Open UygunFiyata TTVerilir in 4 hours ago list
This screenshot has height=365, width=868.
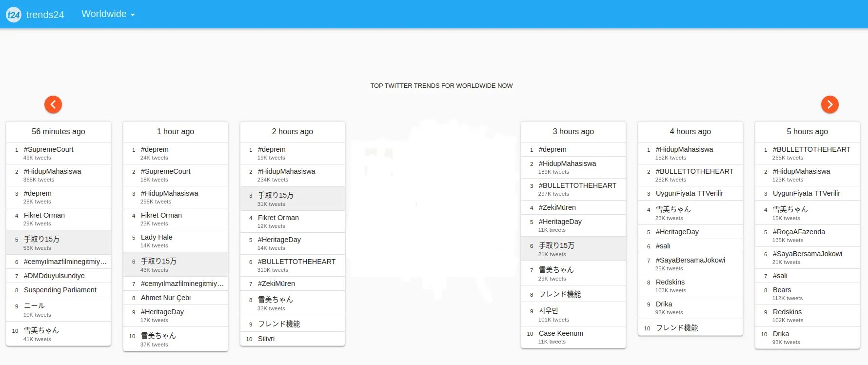tap(690, 193)
